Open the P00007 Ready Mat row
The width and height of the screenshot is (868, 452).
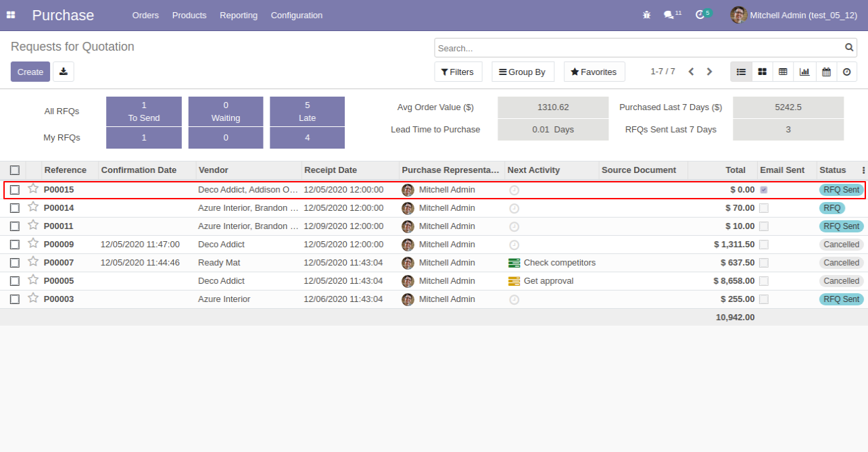coord(433,263)
